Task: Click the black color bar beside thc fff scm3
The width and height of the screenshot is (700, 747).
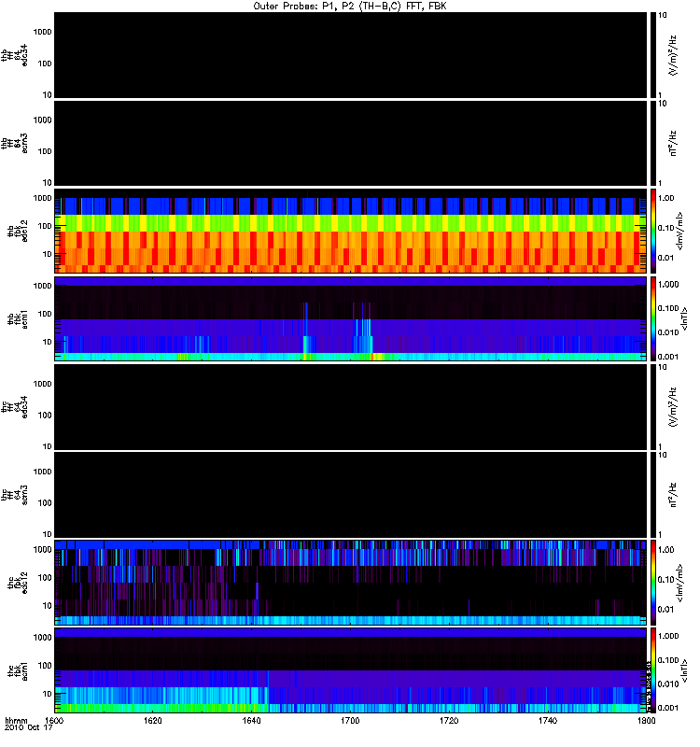Action: click(x=653, y=495)
